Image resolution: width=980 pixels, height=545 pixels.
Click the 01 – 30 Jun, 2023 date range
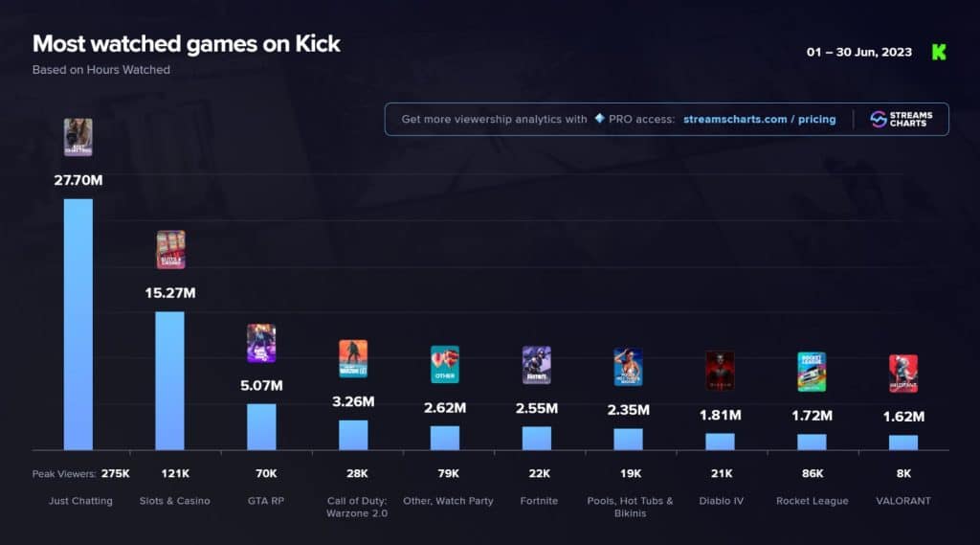[858, 52]
